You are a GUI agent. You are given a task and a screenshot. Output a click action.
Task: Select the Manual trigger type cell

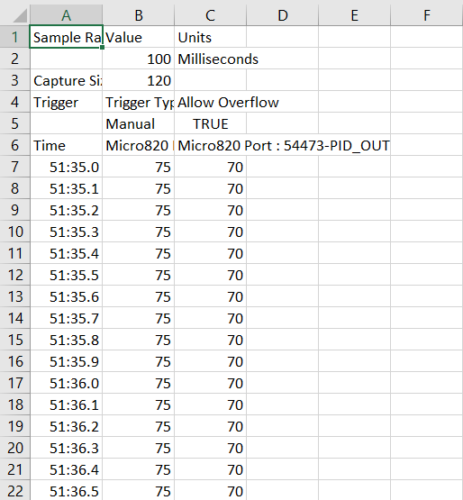tap(138, 124)
